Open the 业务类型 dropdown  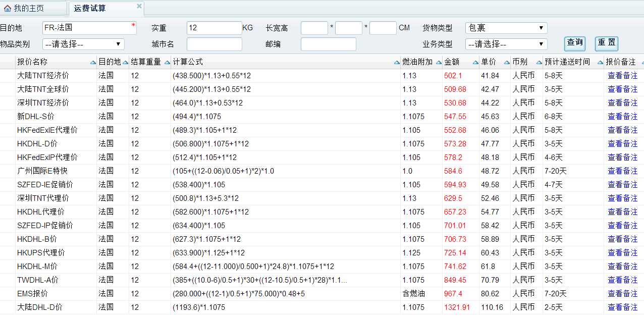tap(506, 44)
